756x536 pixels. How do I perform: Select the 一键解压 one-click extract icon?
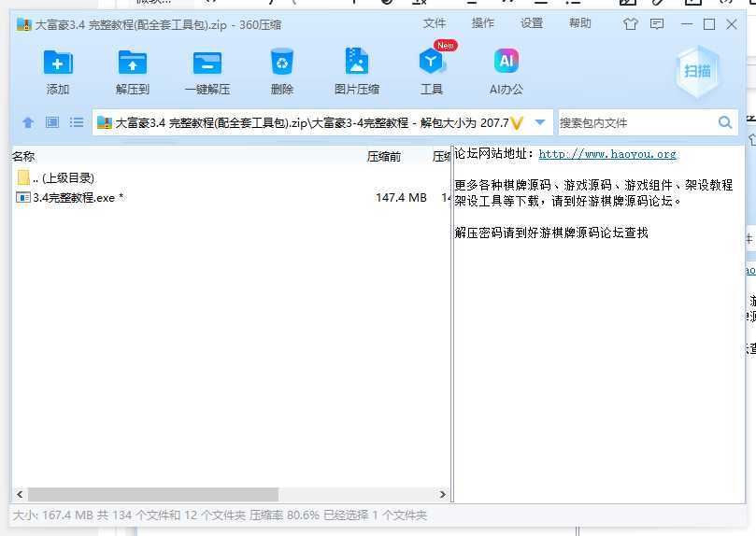pos(207,63)
